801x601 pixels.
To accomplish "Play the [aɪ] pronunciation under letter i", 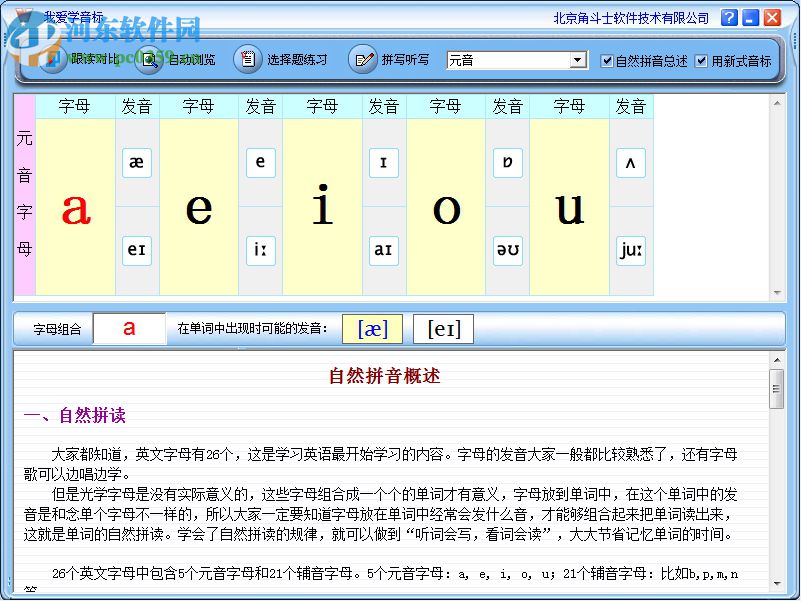I will [x=384, y=251].
